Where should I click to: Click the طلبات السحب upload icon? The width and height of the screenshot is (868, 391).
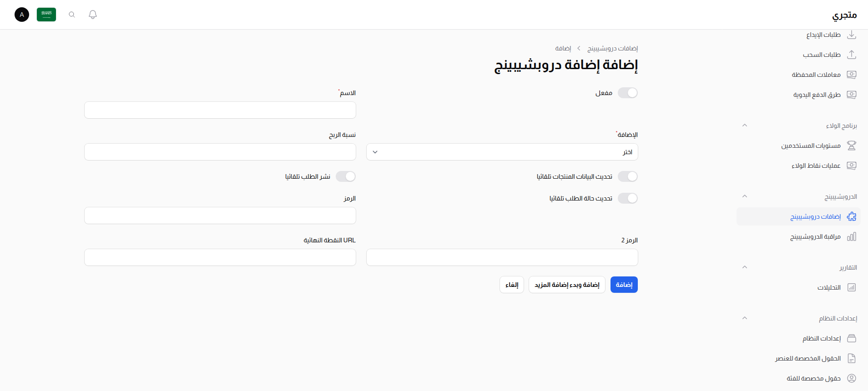point(852,55)
